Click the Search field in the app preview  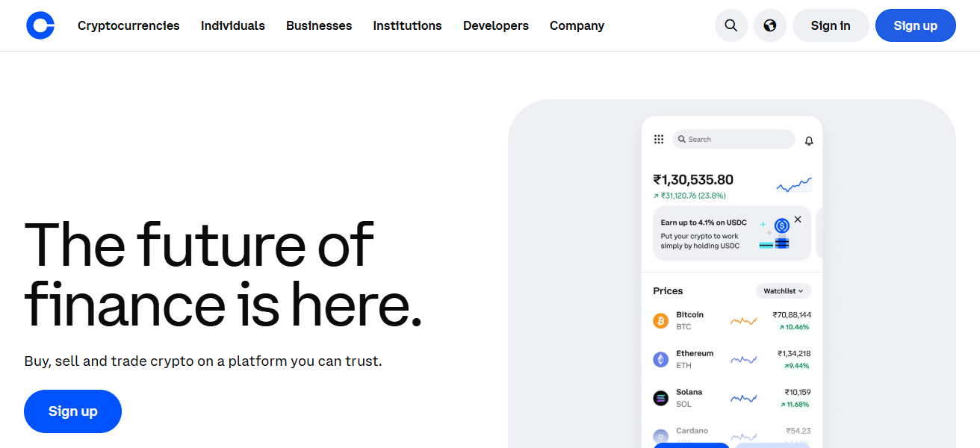pyautogui.click(x=733, y=139)
